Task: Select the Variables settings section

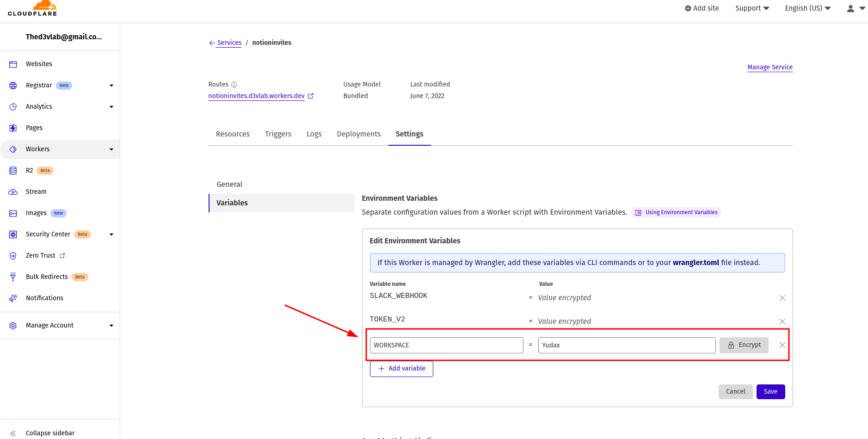Action: [x=282, y=203]
